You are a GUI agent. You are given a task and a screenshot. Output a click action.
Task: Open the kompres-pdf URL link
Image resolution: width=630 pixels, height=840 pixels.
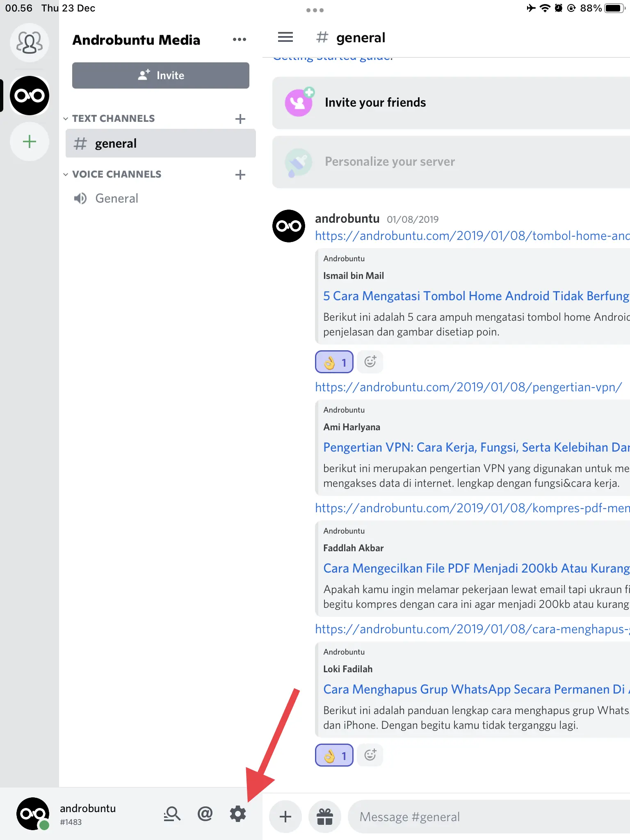pyautogui.click(x=472, y=508)
